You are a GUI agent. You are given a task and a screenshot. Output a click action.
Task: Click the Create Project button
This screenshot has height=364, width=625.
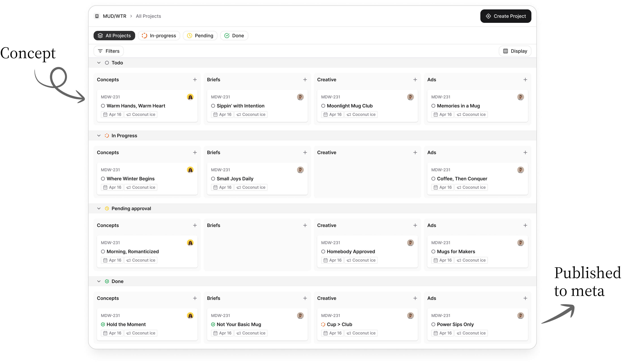(506, 16)
